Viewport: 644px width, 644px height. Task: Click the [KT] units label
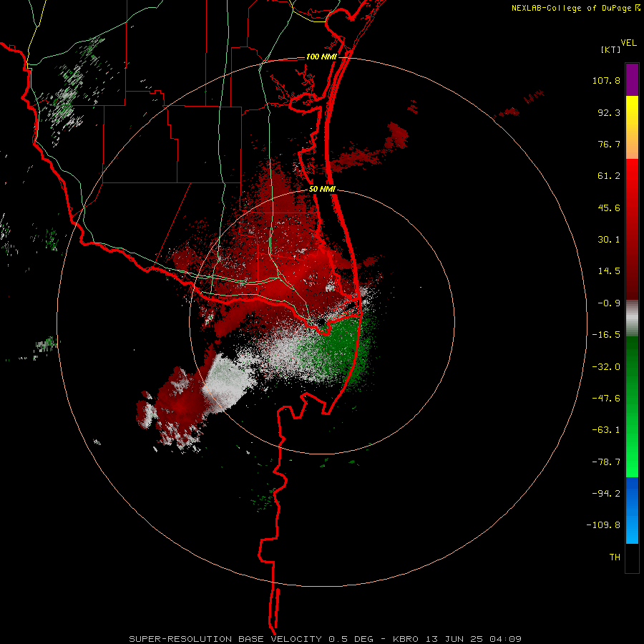coord(611,49)
